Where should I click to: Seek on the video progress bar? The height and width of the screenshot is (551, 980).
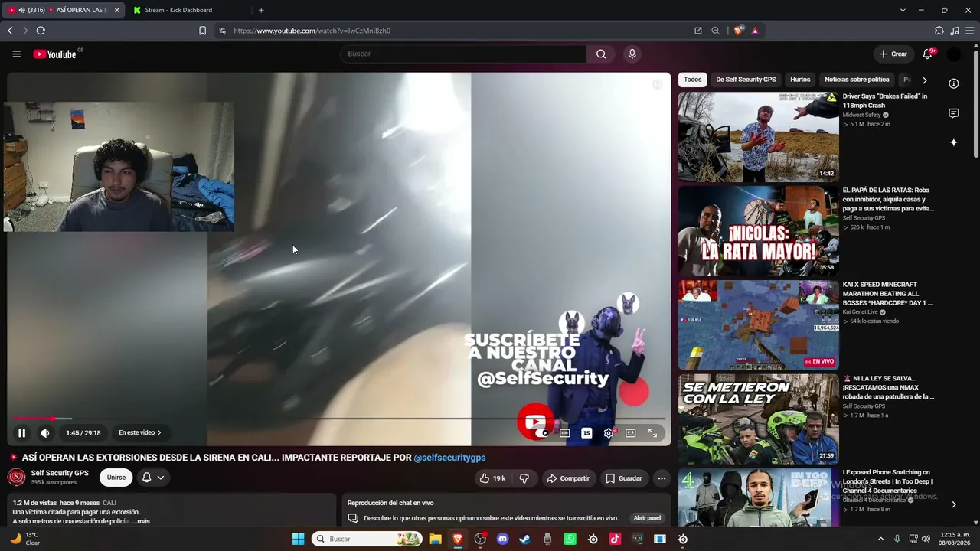(x=338, y=419)
